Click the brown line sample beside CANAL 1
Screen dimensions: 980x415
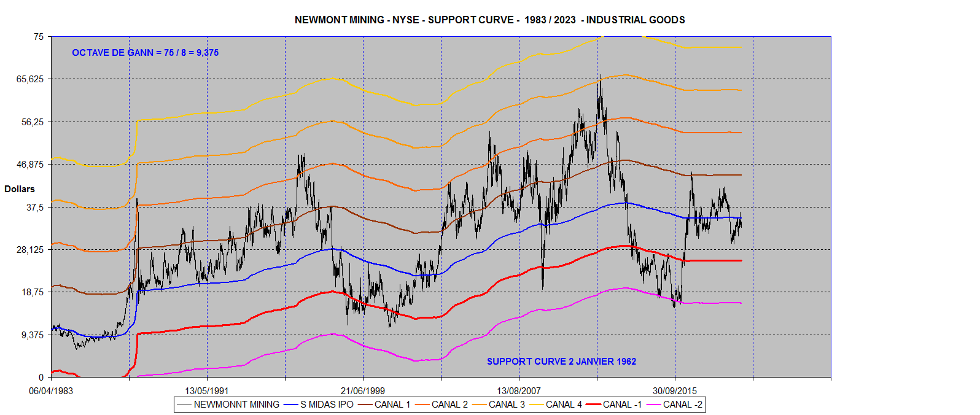tap(365, 405)
